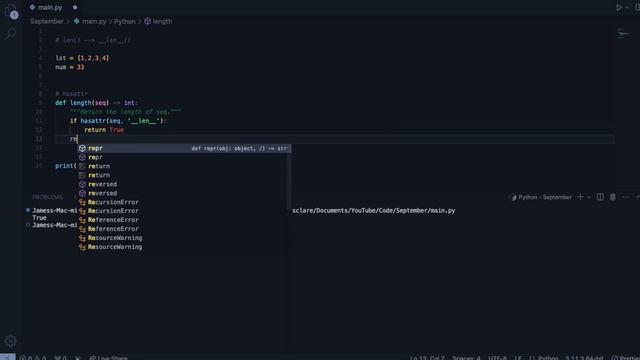Select main.py in the breadcrumb path
The image size is (640, 360).
tap(94, 21)
